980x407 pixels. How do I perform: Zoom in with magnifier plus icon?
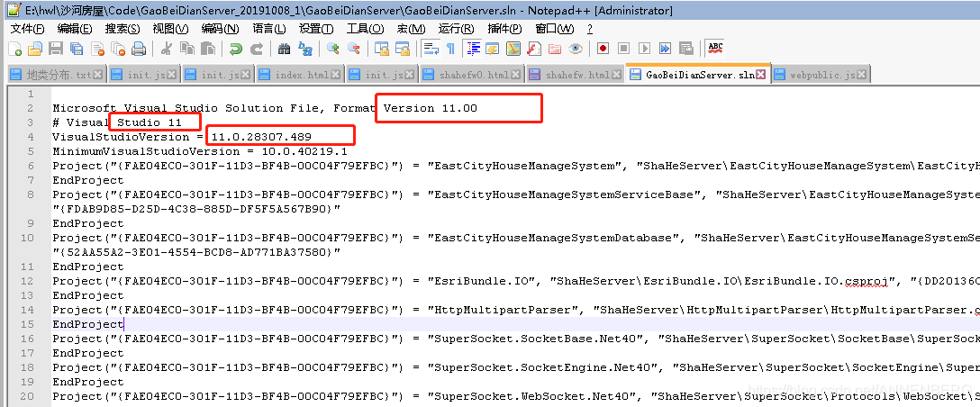333,48
